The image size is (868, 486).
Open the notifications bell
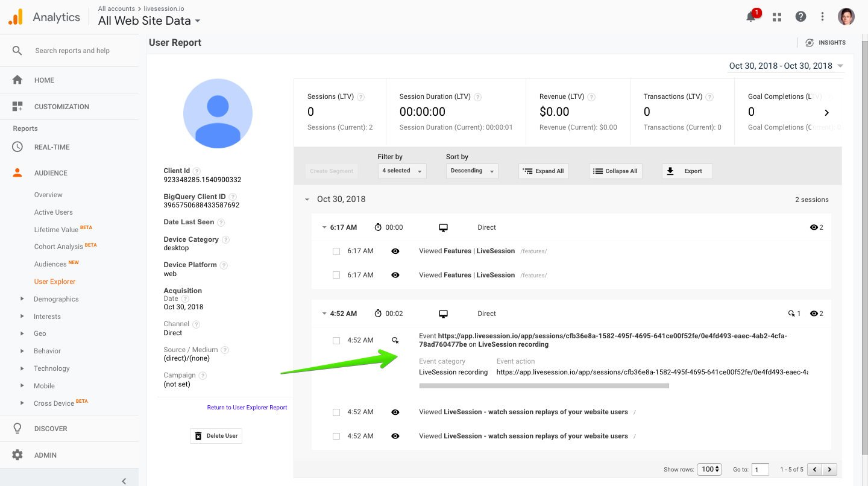pos(751,17)
